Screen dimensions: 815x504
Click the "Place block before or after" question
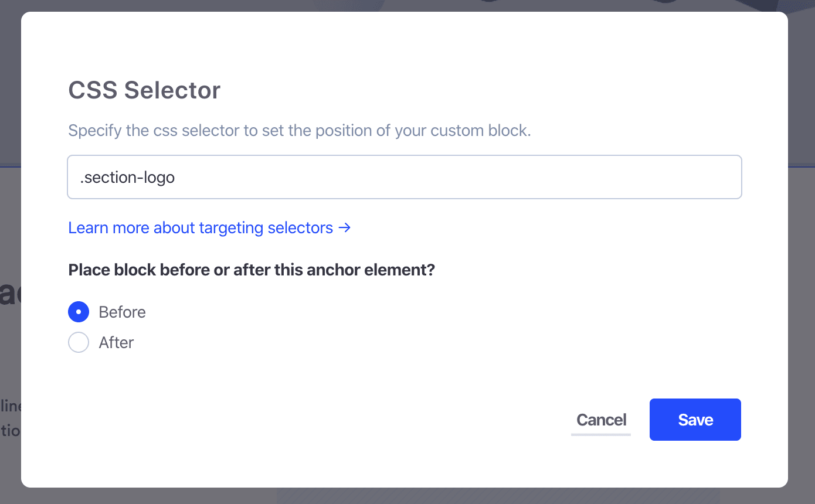point(252,270)
